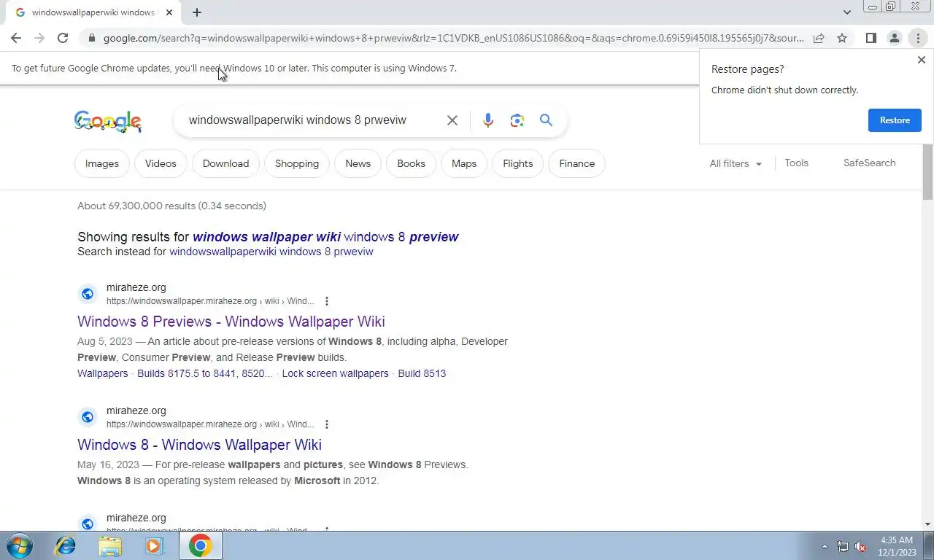Select the Download filter chip
Viewport: 934px width, 560px height.
click(225, 163)
